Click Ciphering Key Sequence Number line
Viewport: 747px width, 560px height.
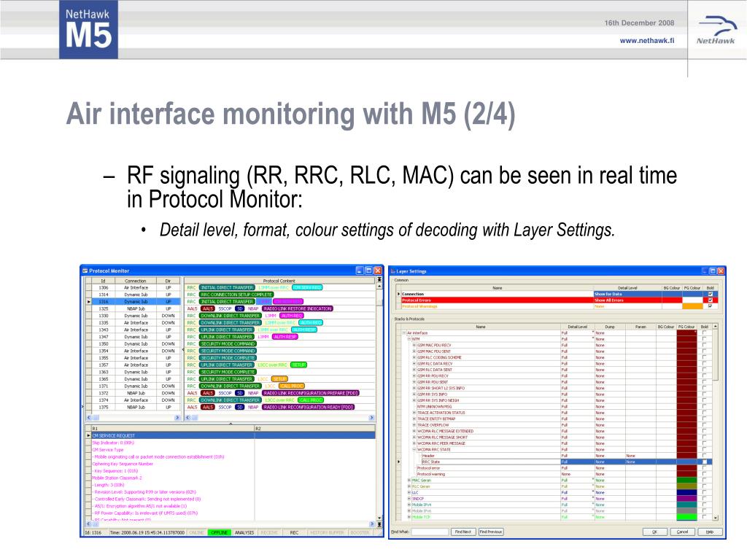click(x=123, y=464)
